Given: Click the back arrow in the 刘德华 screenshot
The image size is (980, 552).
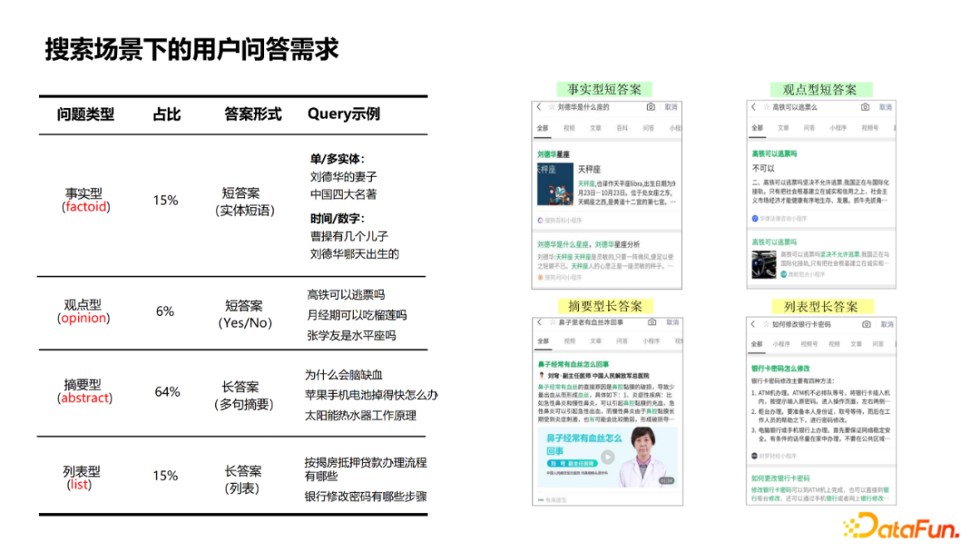Looking at the screenshot, I should pos(537,108).
